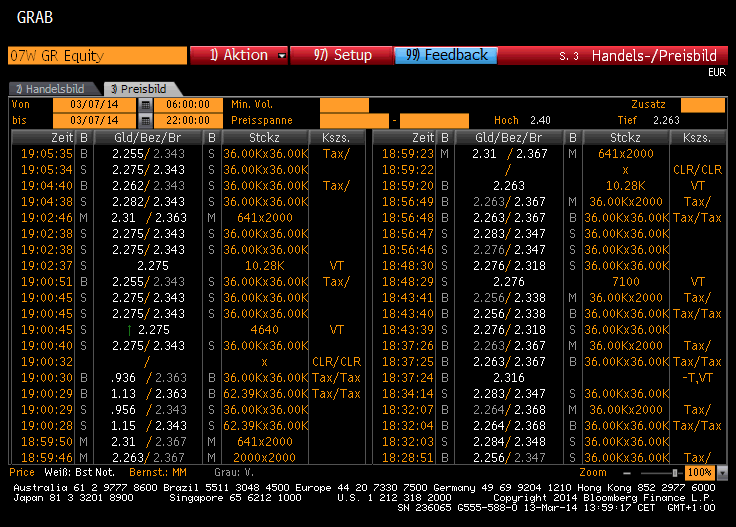Click the Zoom slider handle
The width and height of the screenshot is (736, 527).
click(675, 473)
